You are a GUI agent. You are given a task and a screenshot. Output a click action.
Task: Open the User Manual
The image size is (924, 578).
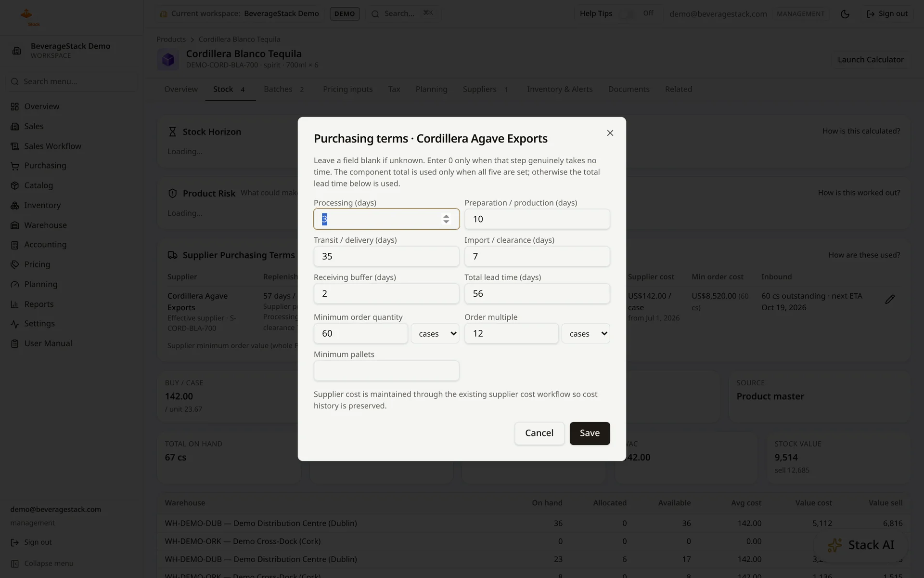click(48, 343)
